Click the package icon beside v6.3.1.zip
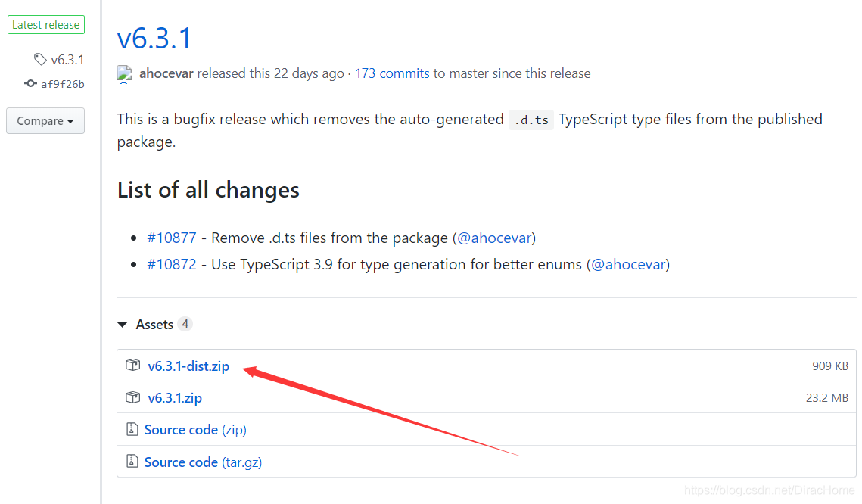The height and width of the screenshot is (504, 862). tap(132, 397)
